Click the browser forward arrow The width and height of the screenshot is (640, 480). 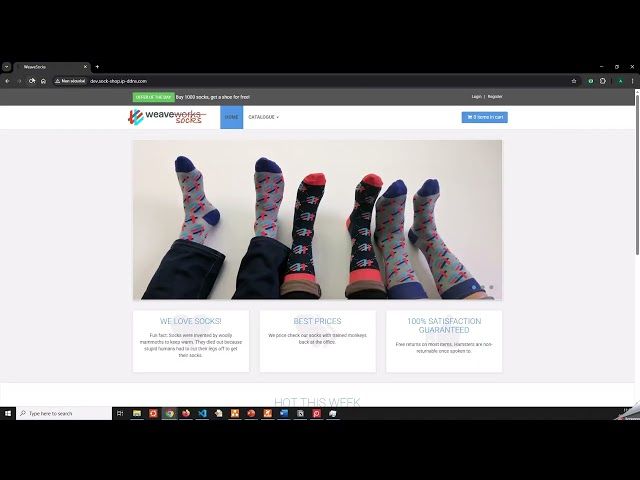(19, 81)
